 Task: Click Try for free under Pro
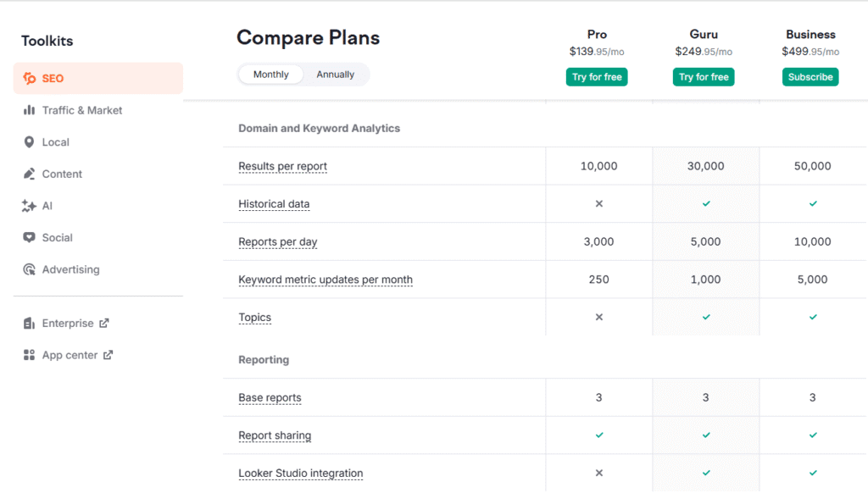597,77
